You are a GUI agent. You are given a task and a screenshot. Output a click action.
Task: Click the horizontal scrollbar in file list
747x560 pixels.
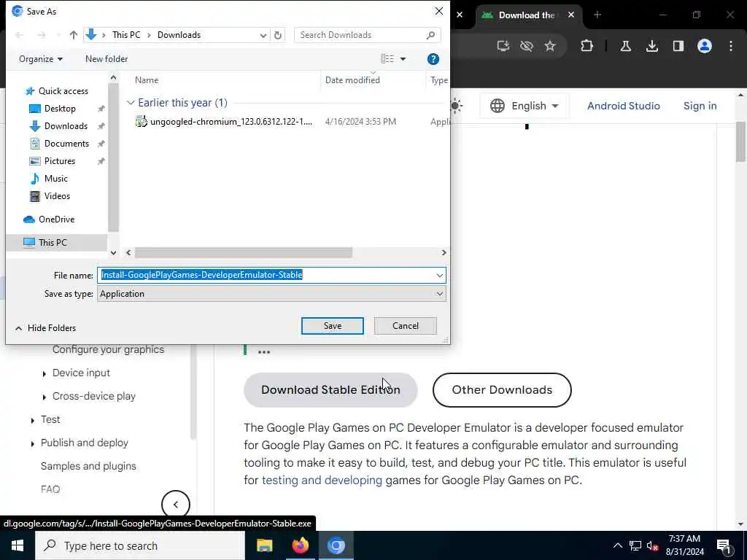tap(244, 252)
